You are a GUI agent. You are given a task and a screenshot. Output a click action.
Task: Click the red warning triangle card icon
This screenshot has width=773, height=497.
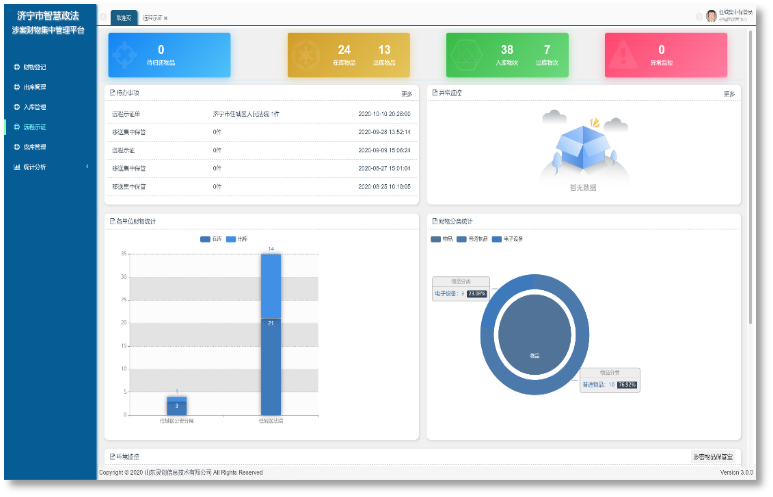tap(622, 55)
